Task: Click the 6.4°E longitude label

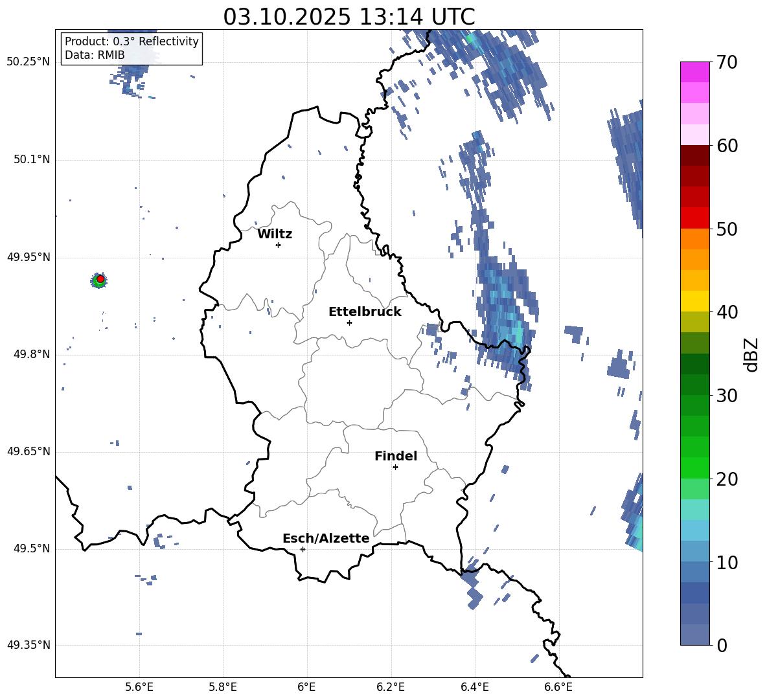Action: (x=474, y=687)
